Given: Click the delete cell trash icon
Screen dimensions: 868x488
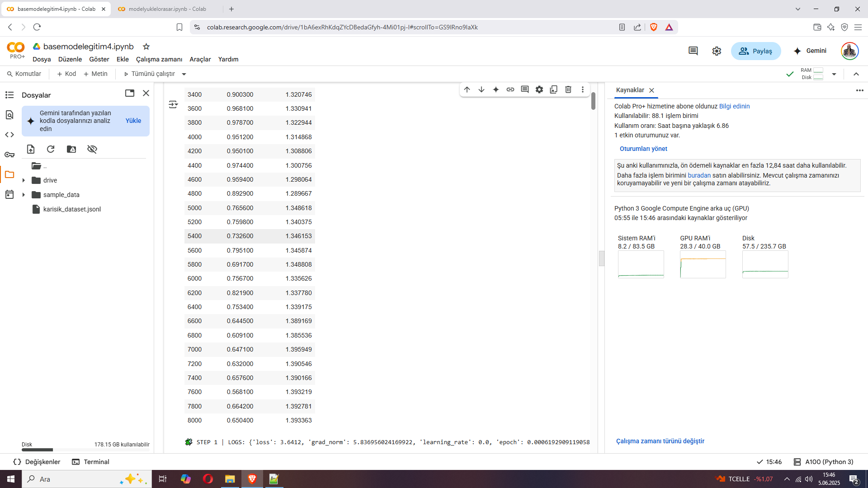Looking at the screenshot, I should click(568, 89).
